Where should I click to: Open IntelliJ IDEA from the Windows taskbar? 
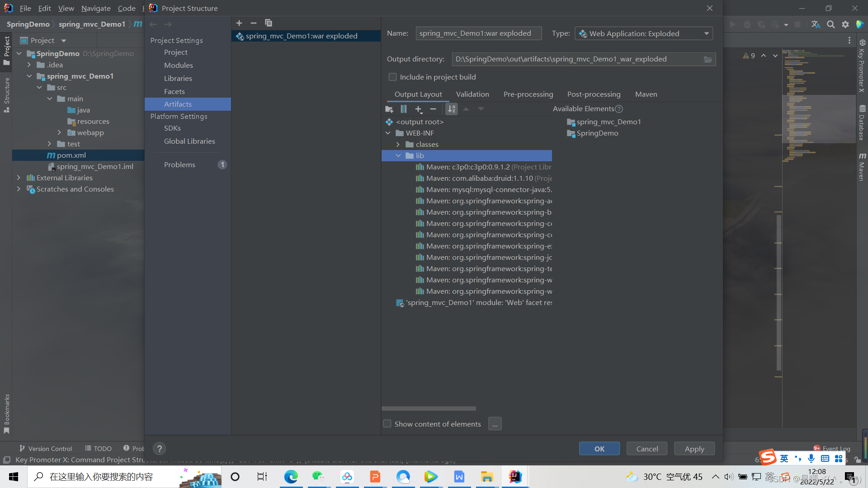515,477
